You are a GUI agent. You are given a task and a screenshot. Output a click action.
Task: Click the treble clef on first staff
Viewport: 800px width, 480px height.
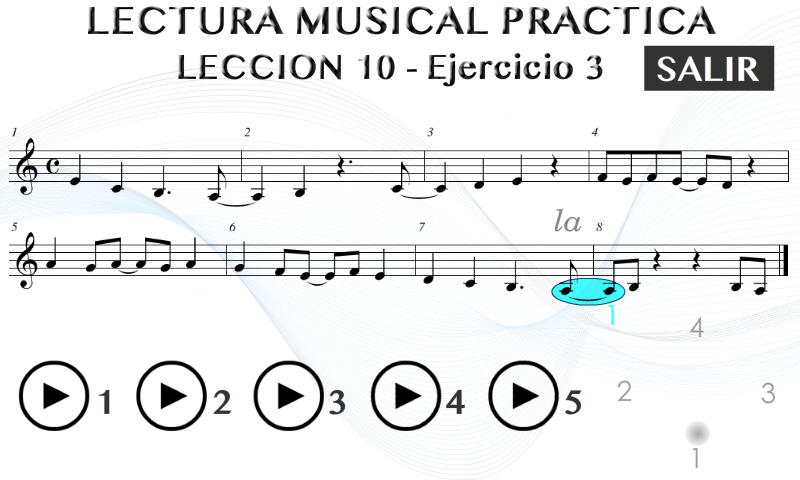point(28,167)
